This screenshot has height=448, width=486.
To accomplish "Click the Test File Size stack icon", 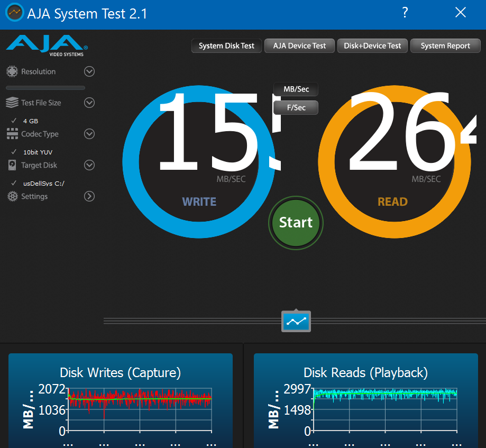I will tap(12, 103).
